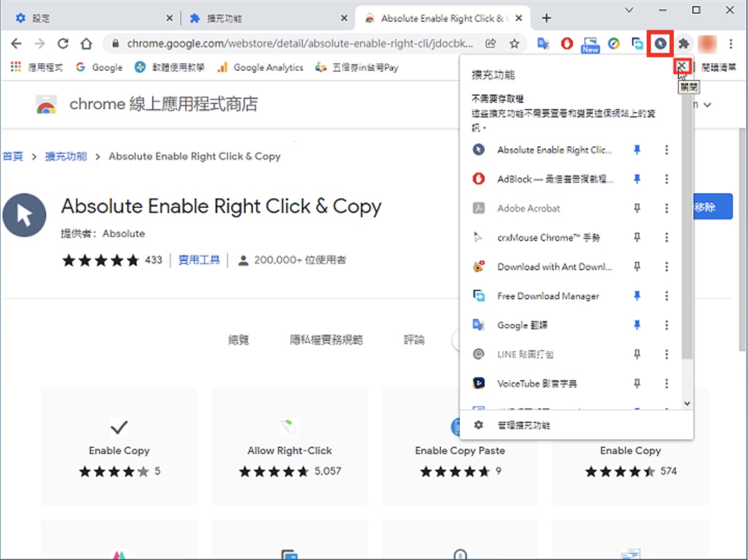Open tab search dropdown arrow in title bar
The width and height of the screenshot is (748, 560).
629,10
